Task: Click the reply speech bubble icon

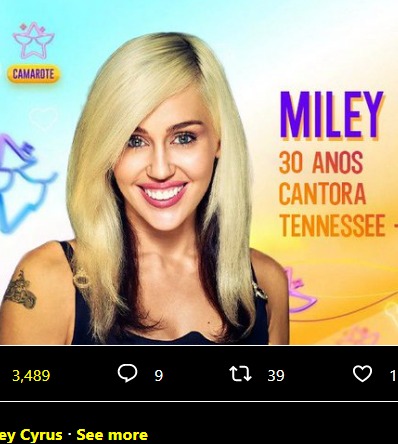Action: click(x=127, y=373)
